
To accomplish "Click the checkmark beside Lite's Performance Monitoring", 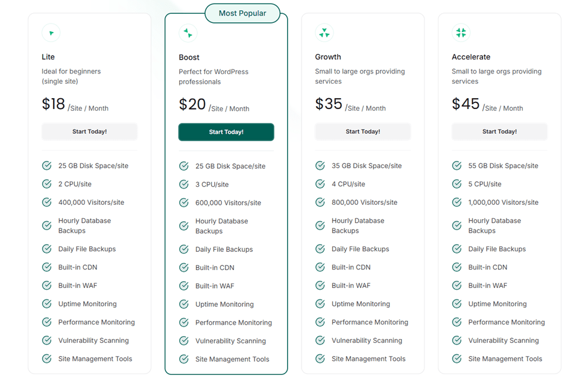I will click(x=46, y=322).
